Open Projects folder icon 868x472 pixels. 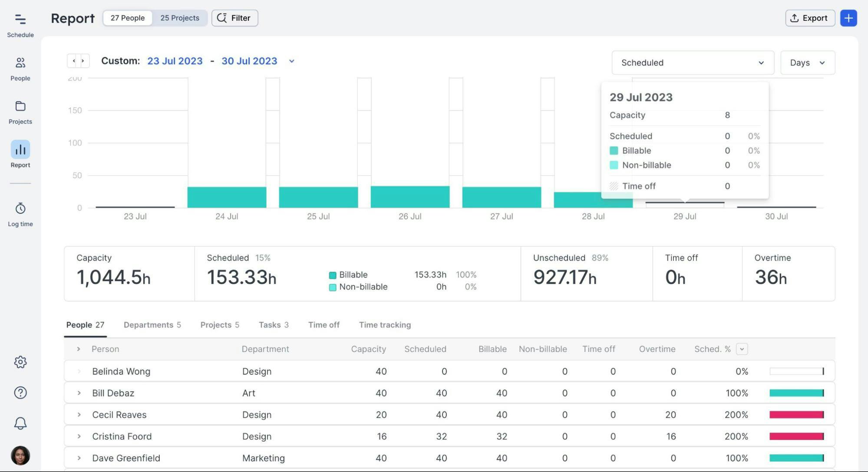pyautogui.click(x=20, y=107)
